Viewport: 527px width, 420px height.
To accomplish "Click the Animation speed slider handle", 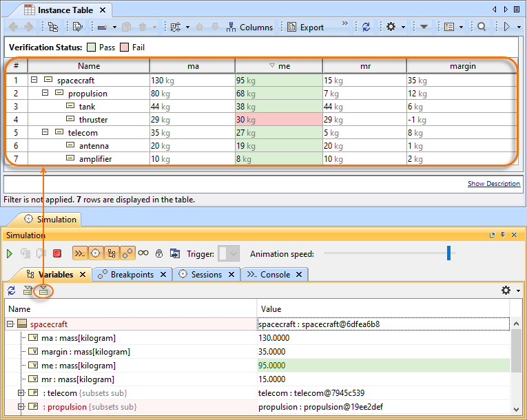I will (x=448, y=253).
